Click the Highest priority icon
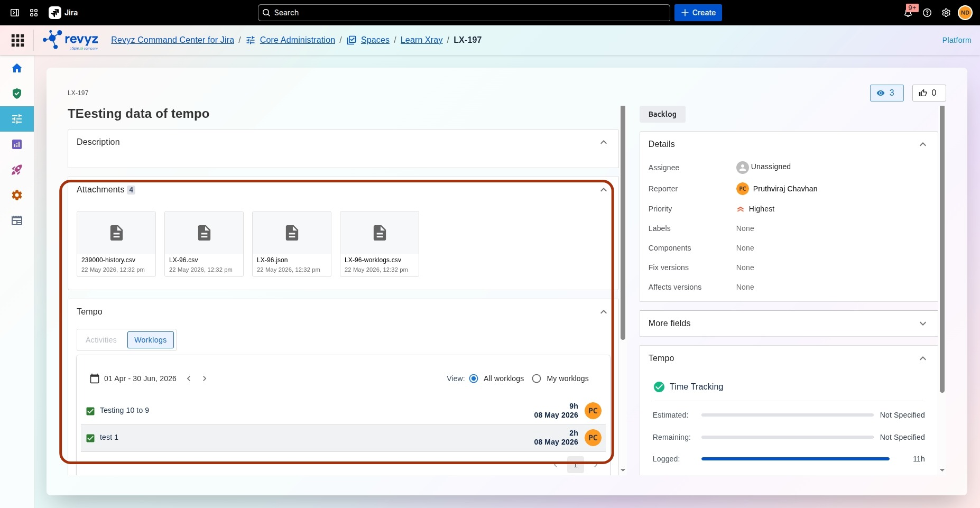 tap(741, 209)
